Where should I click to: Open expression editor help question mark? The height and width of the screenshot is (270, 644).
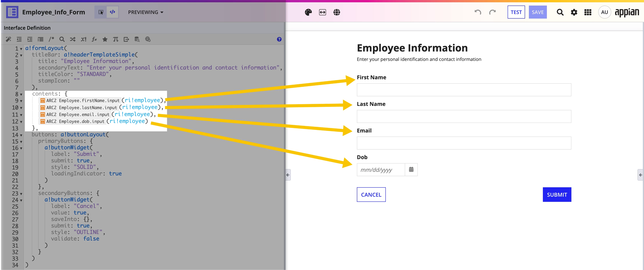point(279,39)
